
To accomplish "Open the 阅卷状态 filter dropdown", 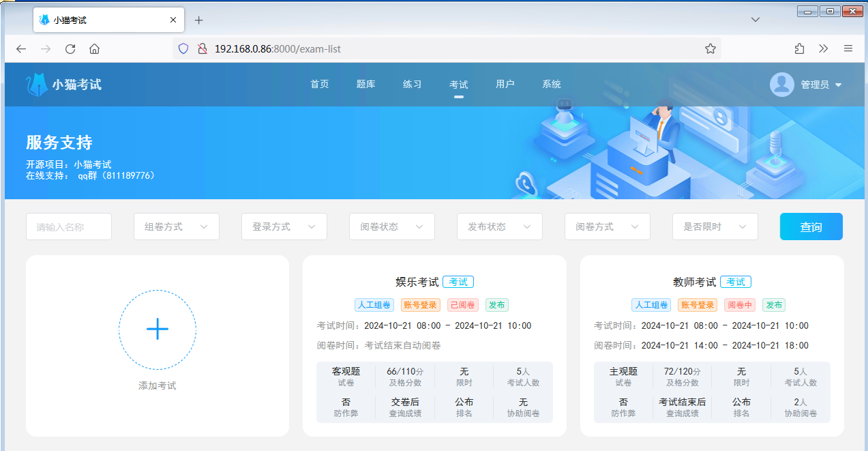I will (391, 227).
